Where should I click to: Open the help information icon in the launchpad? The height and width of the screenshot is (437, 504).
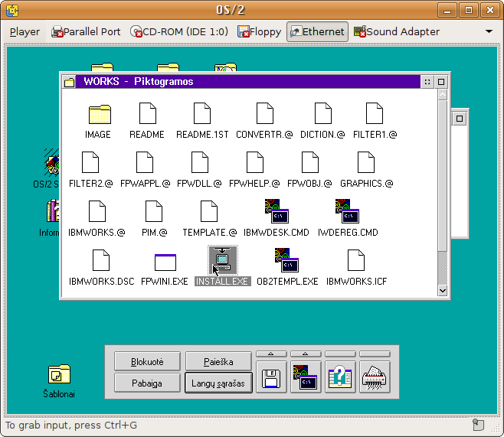point(340,377)
